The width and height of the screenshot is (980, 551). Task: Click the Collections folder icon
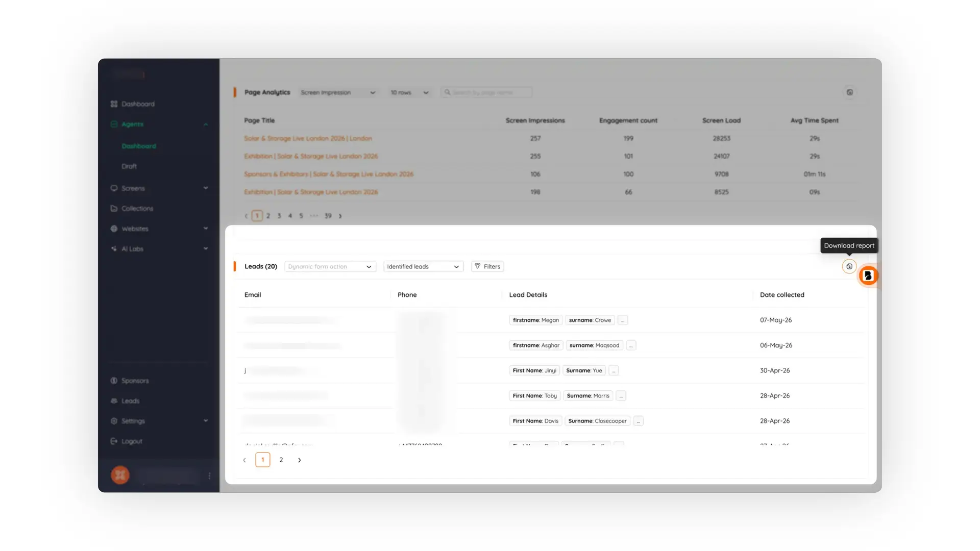click(x=114, y=209)
